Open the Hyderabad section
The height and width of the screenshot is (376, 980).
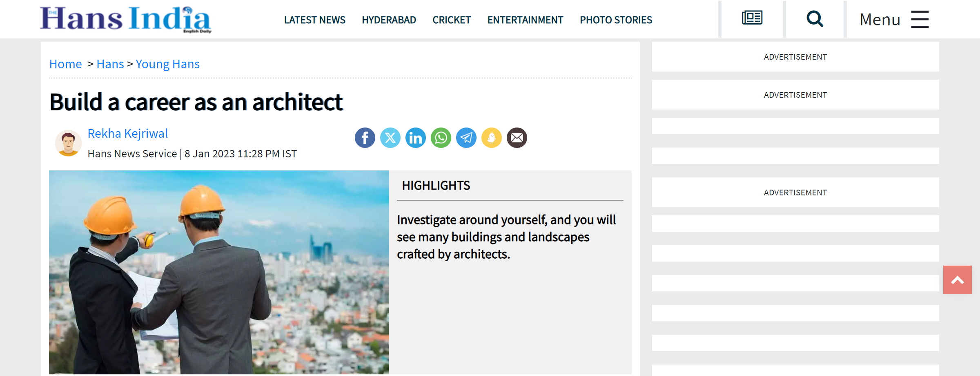tap(389, 20)
